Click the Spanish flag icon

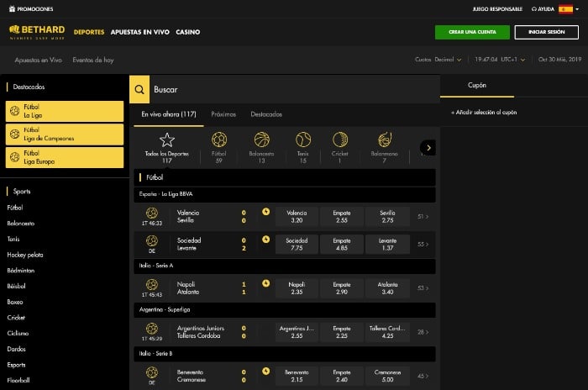pyautogui.click(x=565, y=9)
